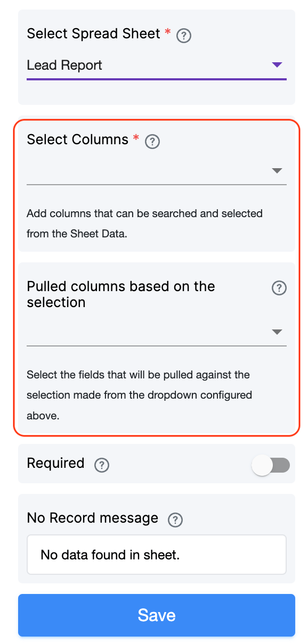Click the Lead Report selected value text
The width and height of the screenshot is (308, 644).
pyautogui.click(x=64, y=65)
